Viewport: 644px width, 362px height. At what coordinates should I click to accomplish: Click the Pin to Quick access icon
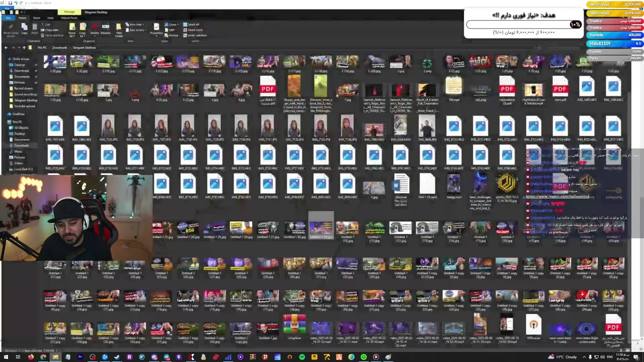pyautogui.click(x=11, y=28)
